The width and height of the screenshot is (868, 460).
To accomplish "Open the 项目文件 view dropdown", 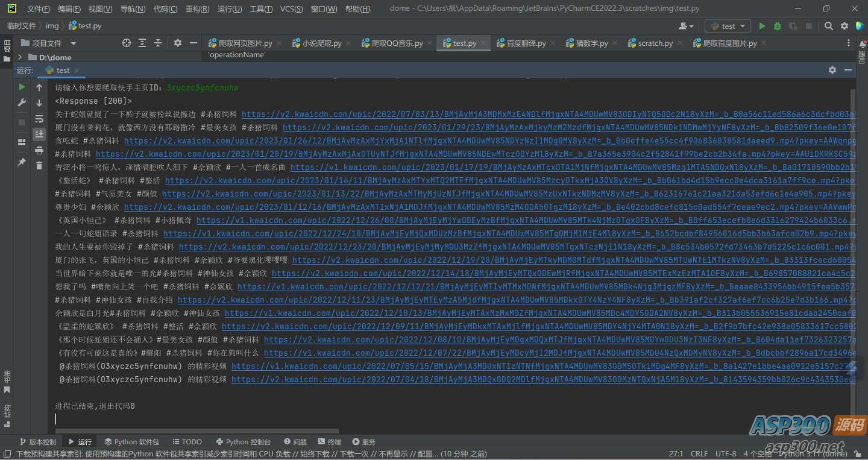I will click(x=73, y=43).
